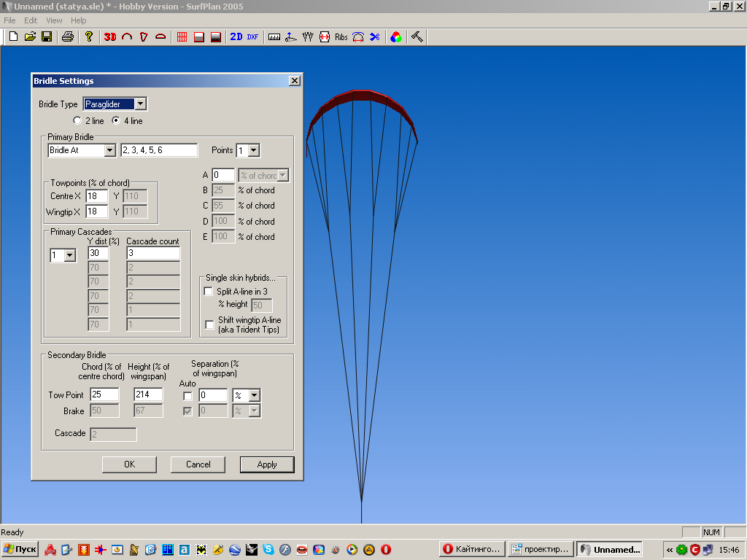Click the Пуск start button
Viewport: 747px width, 560px height.
pos(20,549)
